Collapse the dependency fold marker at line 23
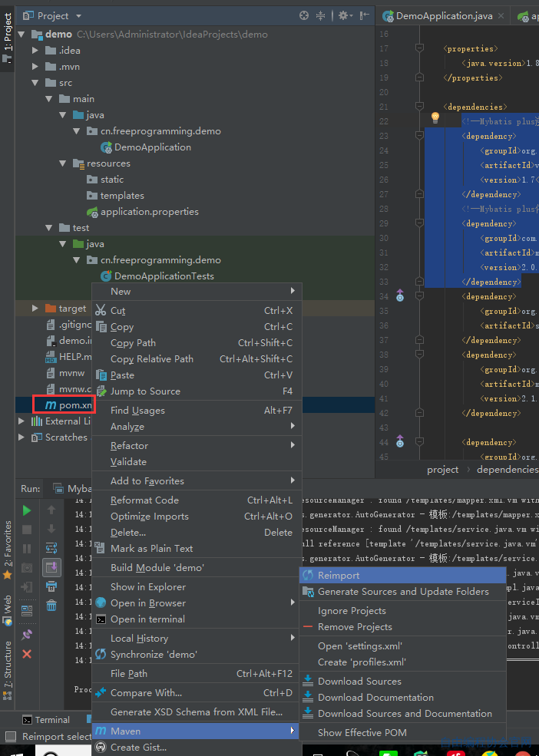Screen dimensions: 539x756 point(419,136)
